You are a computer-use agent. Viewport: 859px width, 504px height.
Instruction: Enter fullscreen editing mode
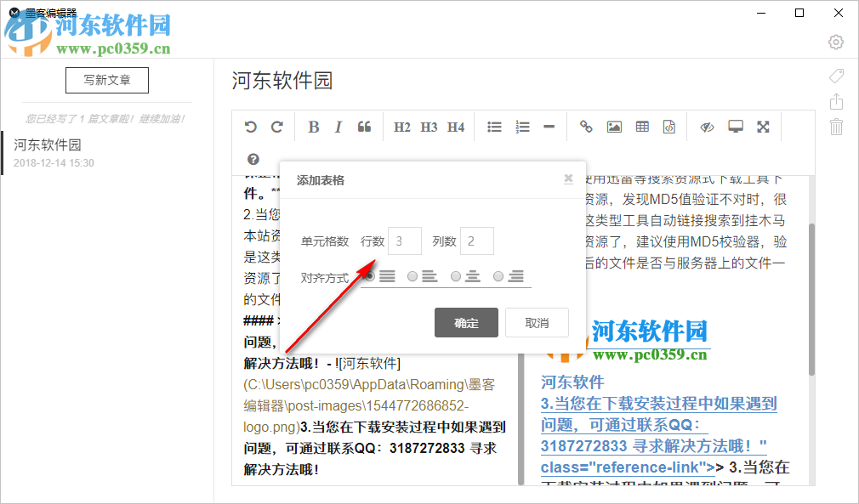pyautogui.click(x=763, y=127)
